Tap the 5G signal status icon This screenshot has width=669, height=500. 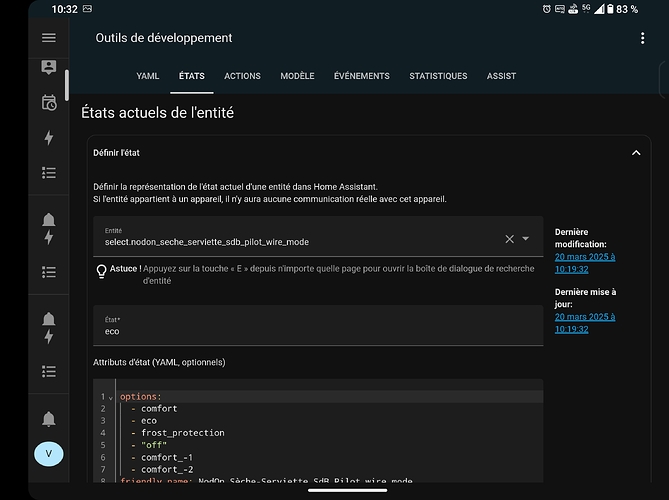(586, 9)
